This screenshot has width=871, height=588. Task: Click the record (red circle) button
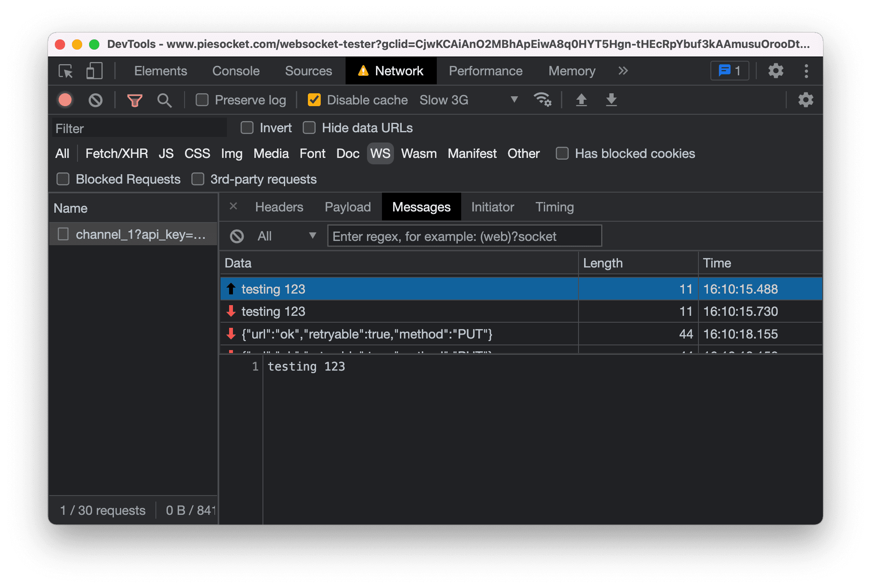point(66,100)
